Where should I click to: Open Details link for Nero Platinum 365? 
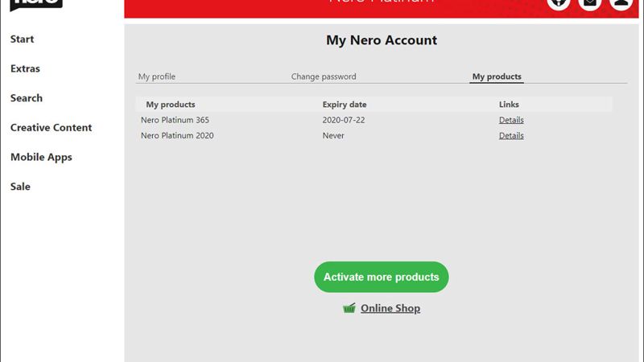point(511,120)
